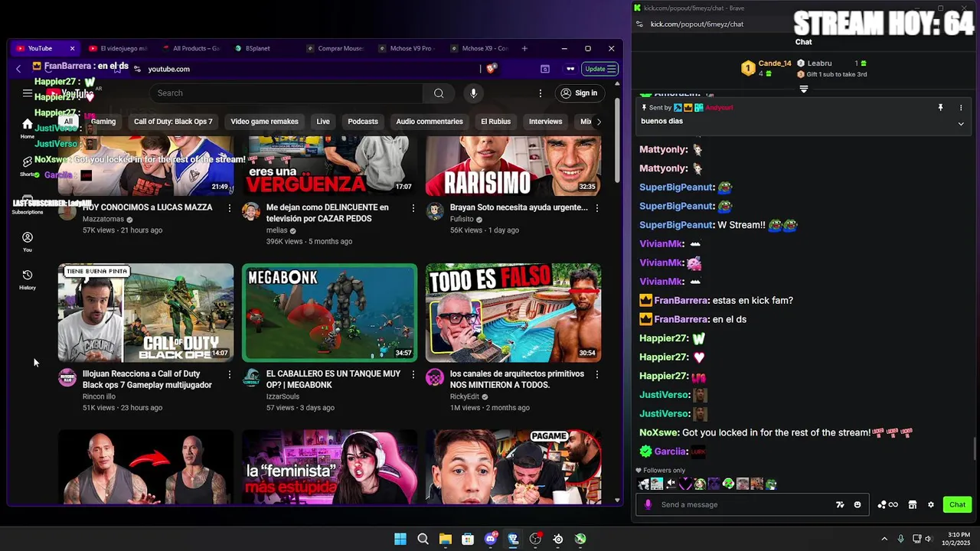
Task: Open new tab with plus button
Action: click(x=524, y=48)
